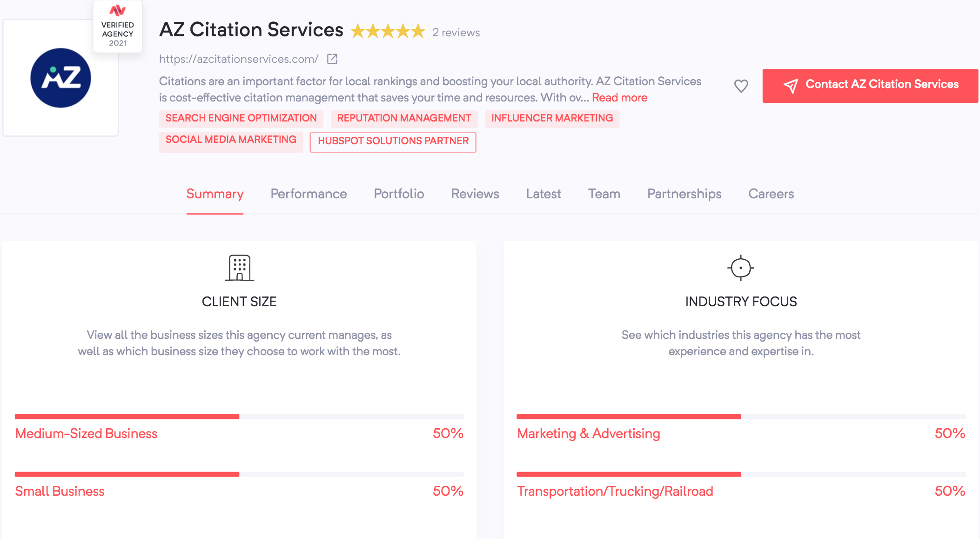Click the five-star rating icons
The image size is (980, 539).
(388, 32)
